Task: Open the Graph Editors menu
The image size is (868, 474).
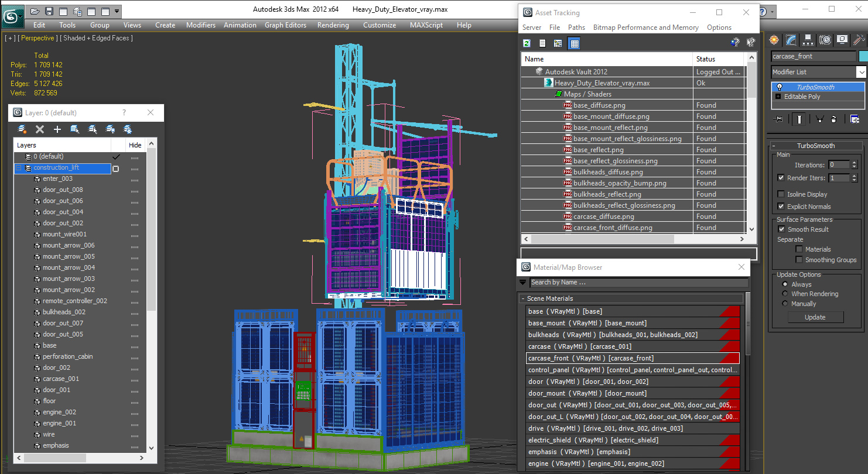Action: tap(285, 25)
